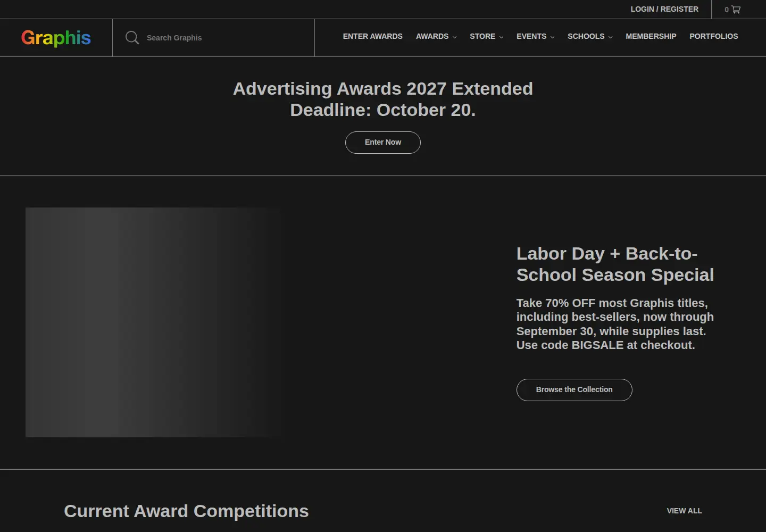Click the Login / Register link
The height and width of the screenshot is (532, 766).
click(x=664, y=9)
